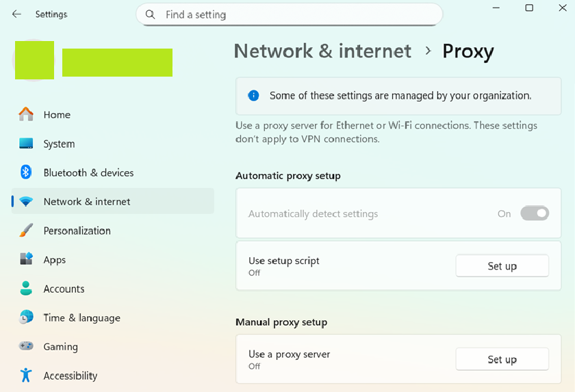Viewport: 575px width, 392px height.
Task: Click the blue information icon in banner
Action: [253, 96]
